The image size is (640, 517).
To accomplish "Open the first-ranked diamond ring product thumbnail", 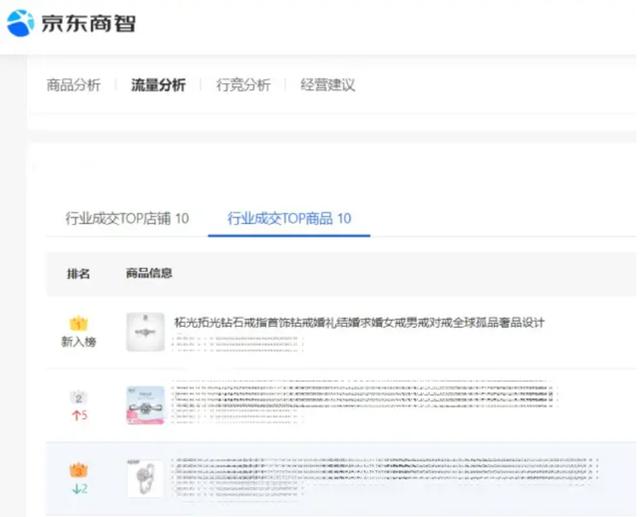I will click(x=145, y=332).
